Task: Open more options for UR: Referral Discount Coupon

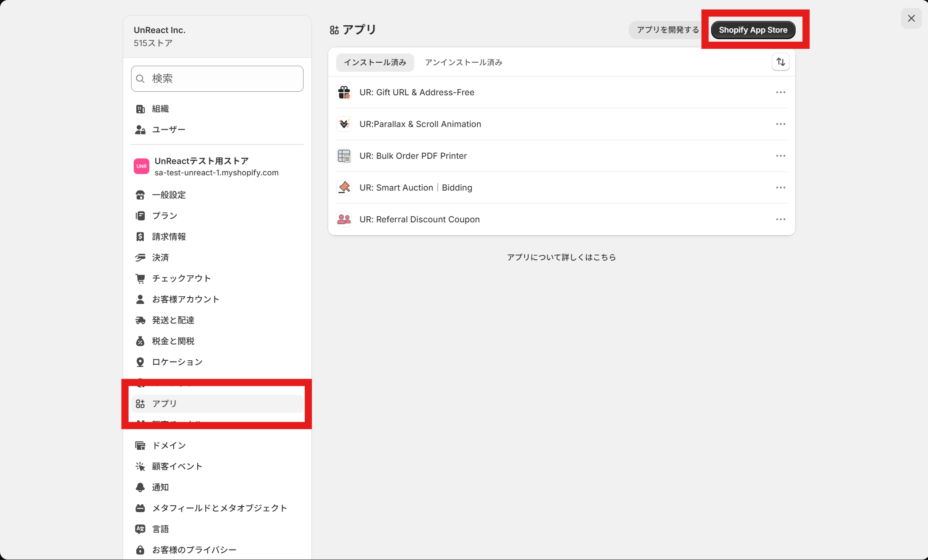Action: (780, 219)
